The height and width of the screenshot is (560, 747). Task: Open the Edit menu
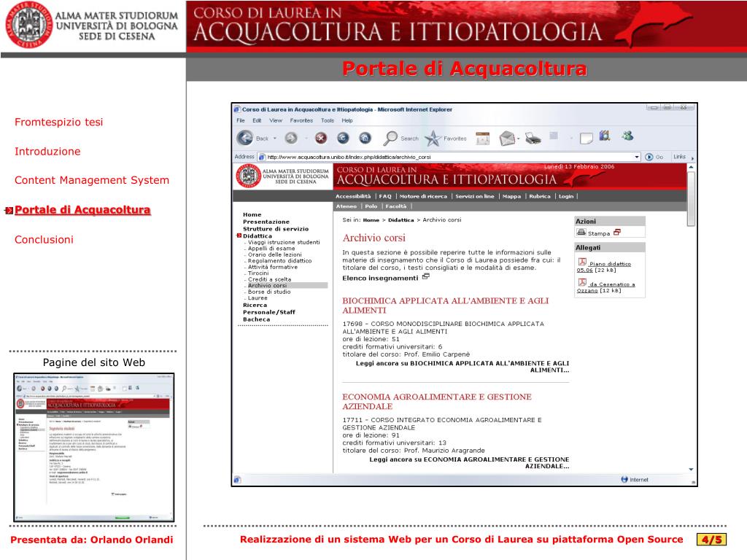257,120
